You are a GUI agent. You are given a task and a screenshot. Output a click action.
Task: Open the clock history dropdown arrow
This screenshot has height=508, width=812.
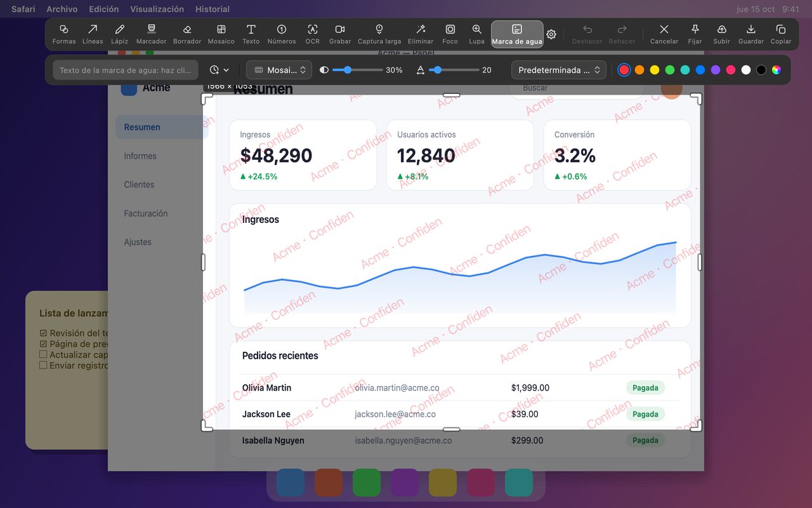[219, 70]
